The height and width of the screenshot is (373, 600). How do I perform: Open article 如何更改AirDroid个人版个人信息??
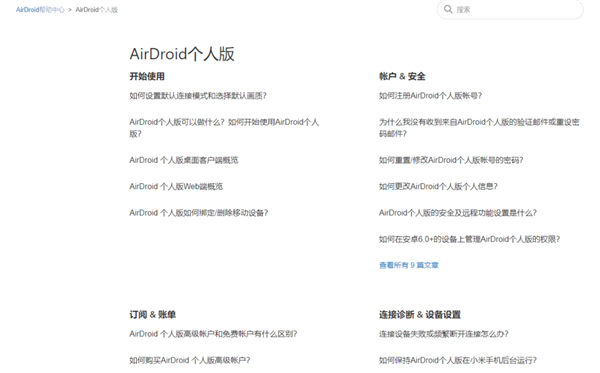(x=438, y=186)
